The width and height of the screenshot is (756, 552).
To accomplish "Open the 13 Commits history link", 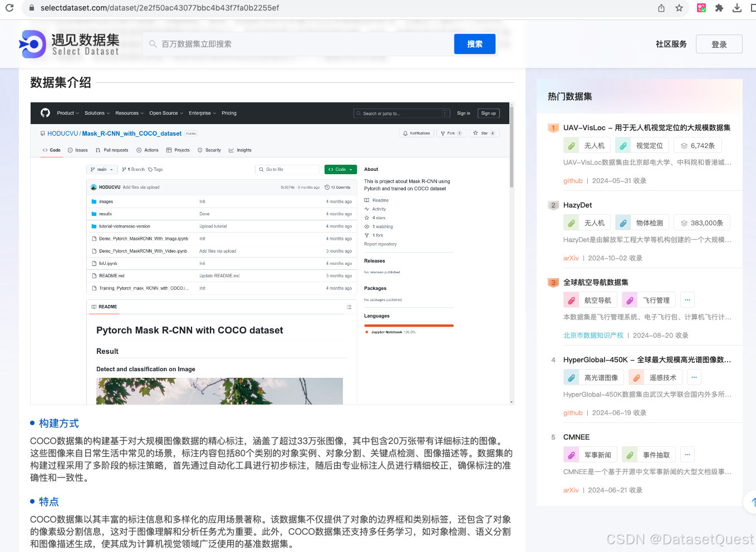I will [338, 188].
